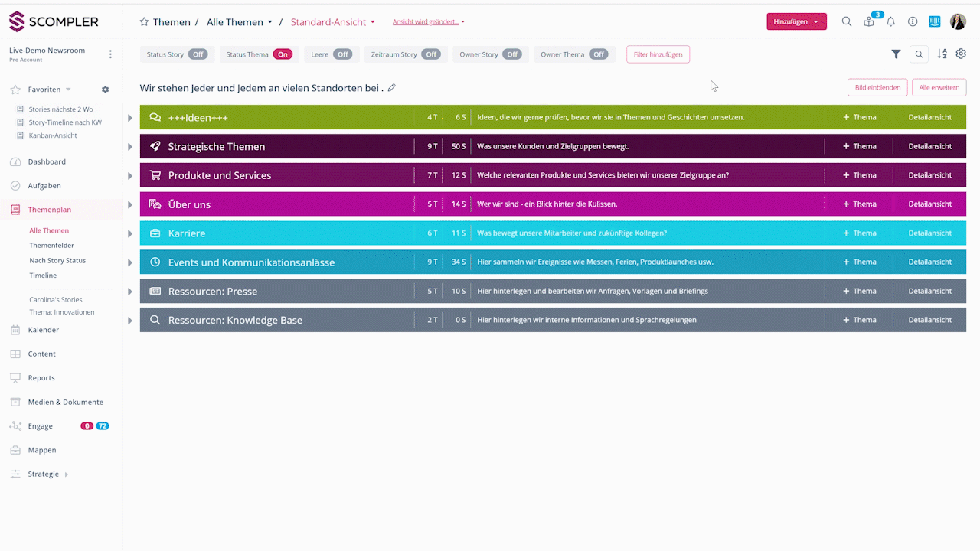Click the pencil icon beside the headline

click(x=392, y=88)
